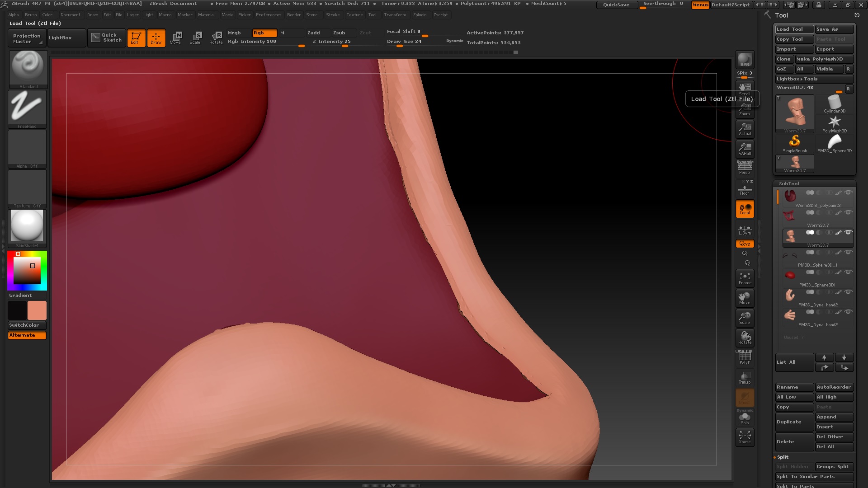Activate the Draw mode button
This screenshot has height=488, width=868.
156,38
